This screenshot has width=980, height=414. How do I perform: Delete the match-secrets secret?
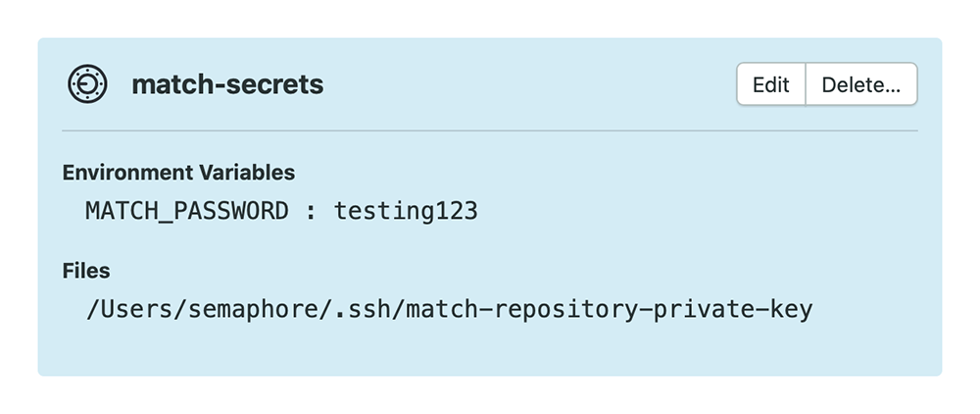861,83
